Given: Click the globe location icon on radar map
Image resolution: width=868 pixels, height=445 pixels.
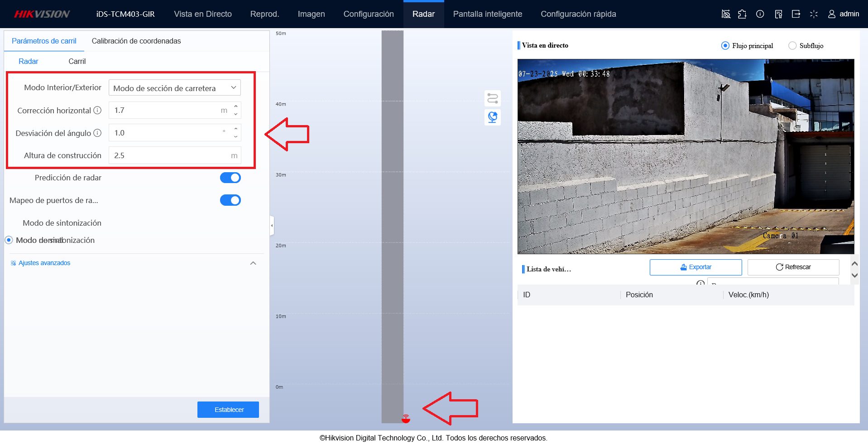Looking at the screenshot, I should click(x=493, y=117).
